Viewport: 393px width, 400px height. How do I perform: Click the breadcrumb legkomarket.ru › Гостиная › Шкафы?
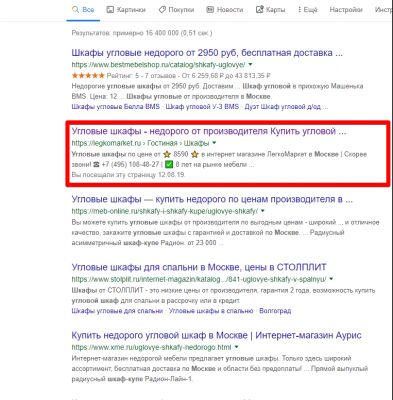coord(140,143)
